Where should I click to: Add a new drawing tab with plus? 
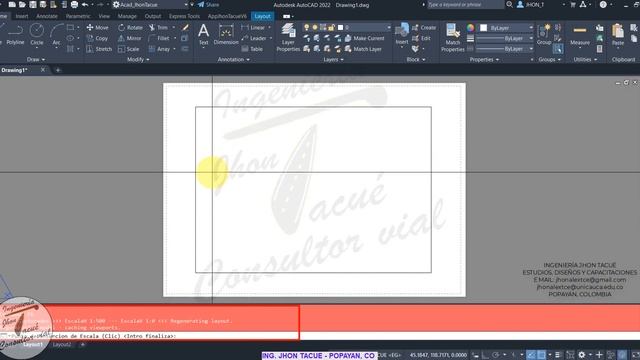click(x=58, y=70)
